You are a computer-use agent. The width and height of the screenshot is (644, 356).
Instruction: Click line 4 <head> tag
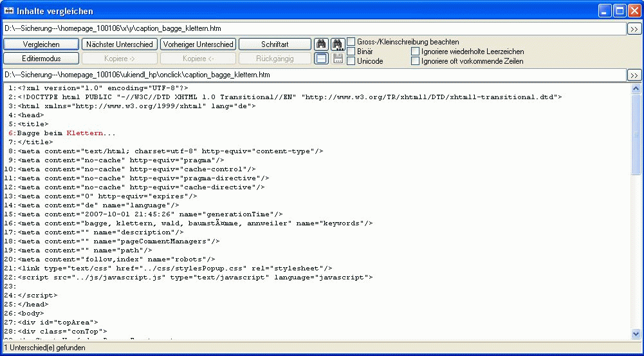click(31, 115)
